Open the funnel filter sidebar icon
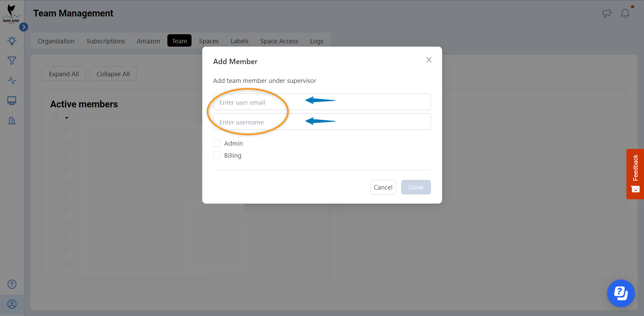The height and width of the screenshot is (316, 644). (x=12, y=61)
